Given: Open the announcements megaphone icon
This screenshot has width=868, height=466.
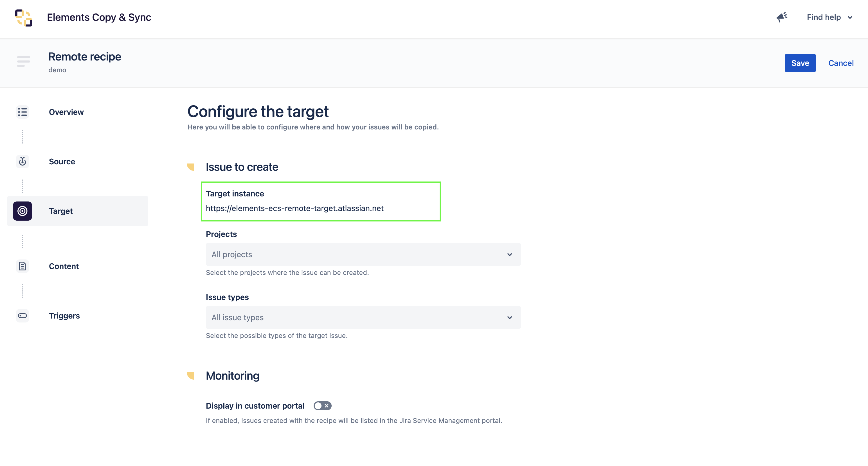Looking at the screenshot, I should (782, 17).
